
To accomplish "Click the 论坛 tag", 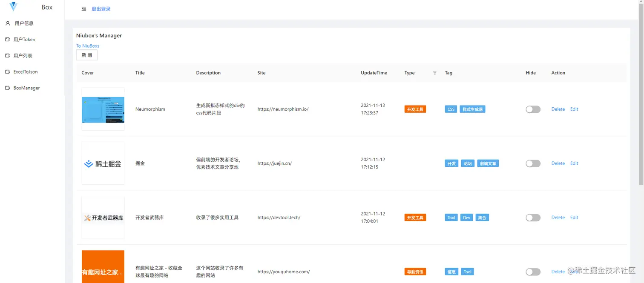I will (468, 163).
